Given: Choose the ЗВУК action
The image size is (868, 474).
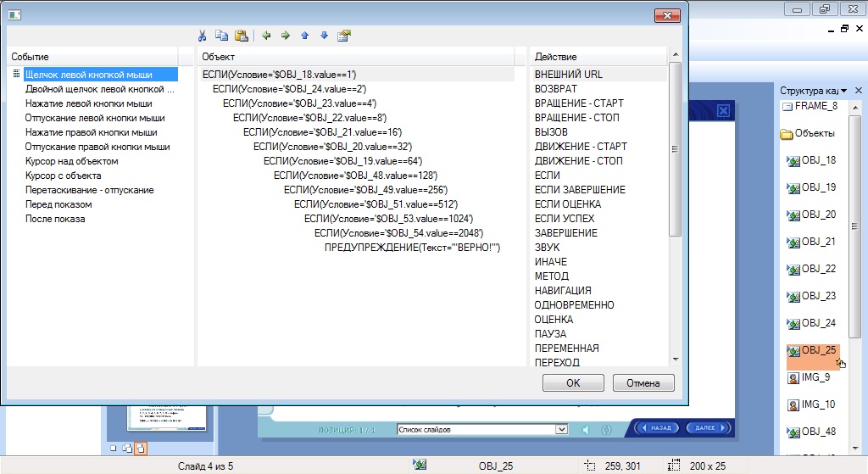Looking at the screenshot, I should [547, 247].
